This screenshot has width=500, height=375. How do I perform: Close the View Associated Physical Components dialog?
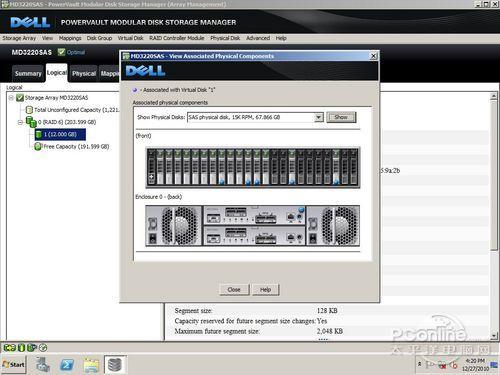coord(374,56)
